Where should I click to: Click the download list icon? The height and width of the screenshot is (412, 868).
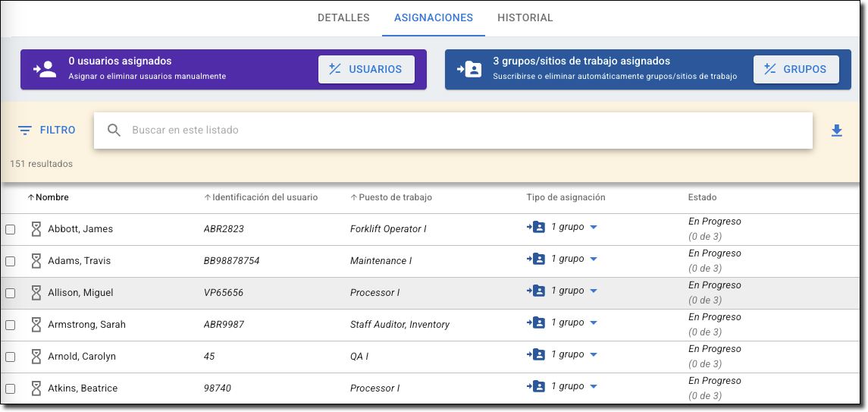(x=836, y=131)
